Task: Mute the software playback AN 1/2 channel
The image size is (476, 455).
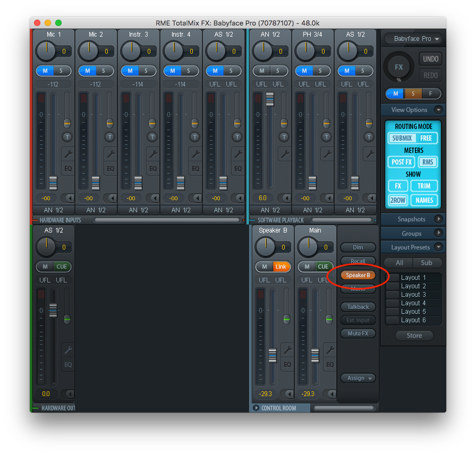Action: coord(262,71)
